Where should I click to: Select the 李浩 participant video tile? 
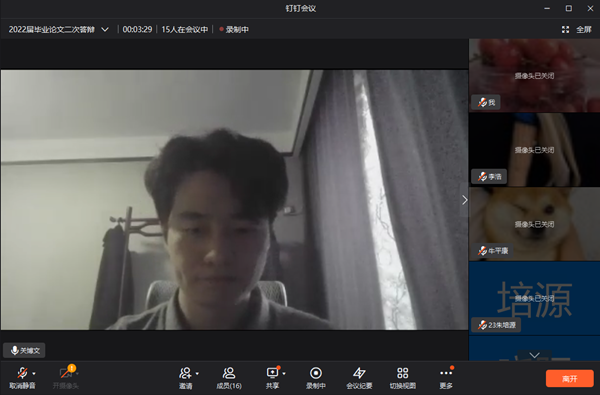pyautogui.click(x=535, y=150)
